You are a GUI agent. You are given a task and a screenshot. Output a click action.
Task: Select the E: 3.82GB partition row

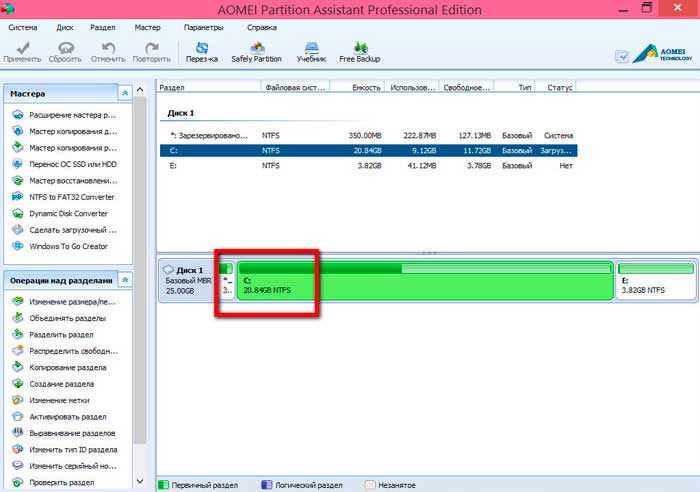pos(369,166)
